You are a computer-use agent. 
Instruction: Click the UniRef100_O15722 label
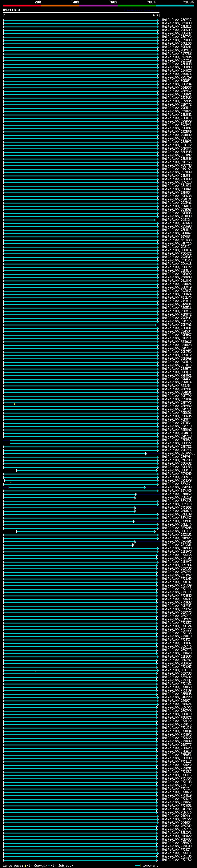(x=177, y=819)
